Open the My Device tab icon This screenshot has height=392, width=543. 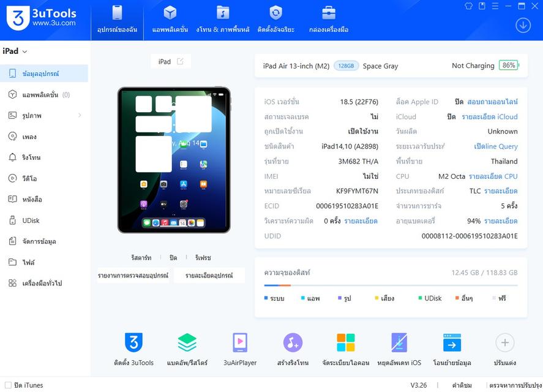[x=118, y=12]
